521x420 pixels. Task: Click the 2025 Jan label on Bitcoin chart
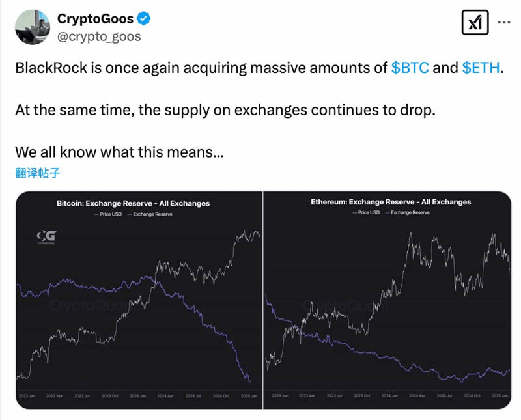(x=249, y=396)
